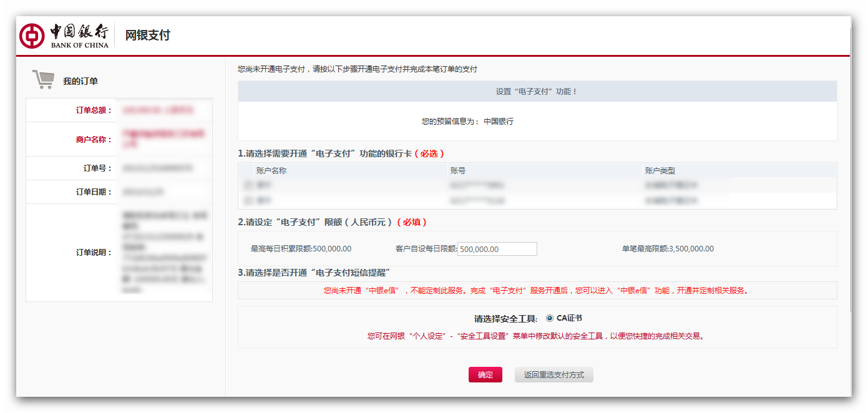The image size is (868, 413).
Task: Click the 账户名称 column header
Action: point(271,170)
